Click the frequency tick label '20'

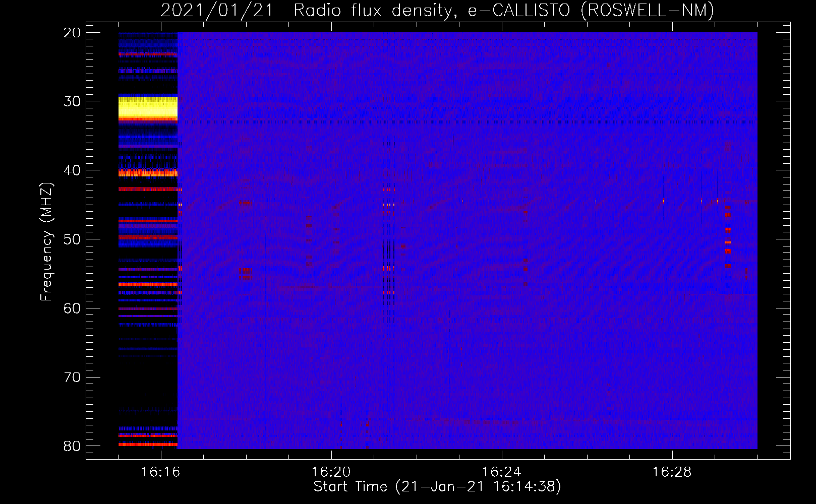[72, 33]
